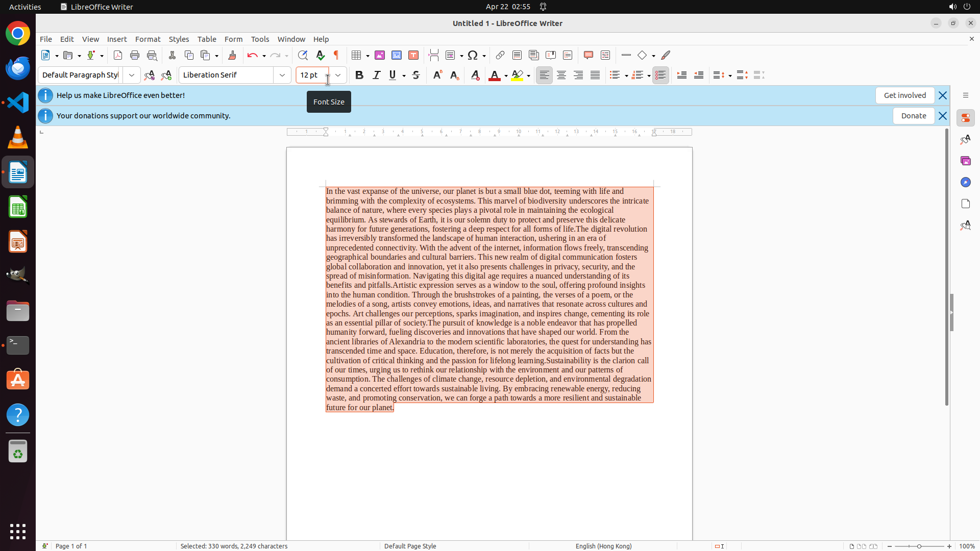
Task: Open the Font Size dropdown arrow
Action: click(x=338, y=75)
